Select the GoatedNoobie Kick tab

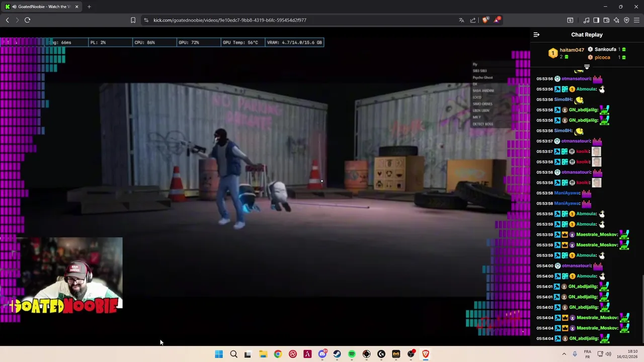click(x=42, y=7)
